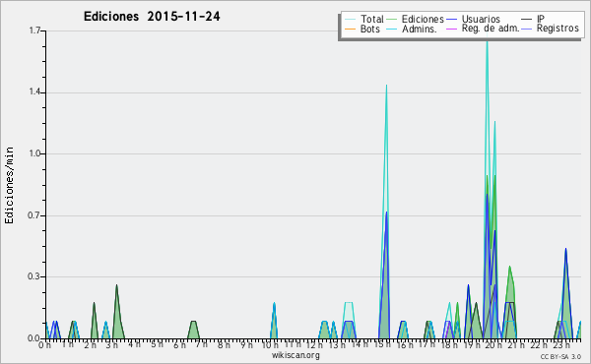Click the CC BY-SA 3.0 license text

coord(560,357)
